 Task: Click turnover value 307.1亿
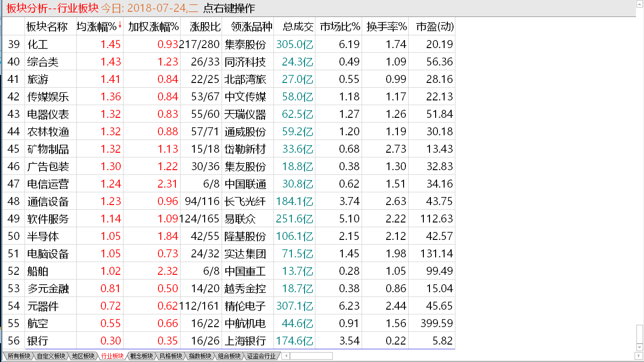click(x=295, y=306)
